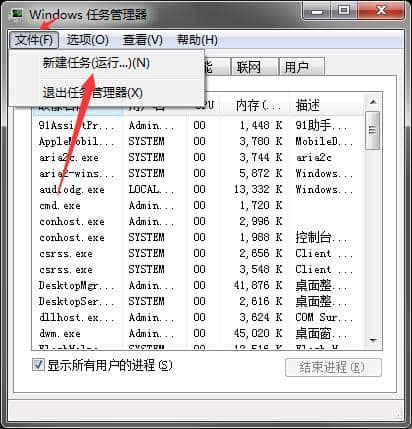Select conhost.exe with 2,996 K memory
Screen dimensions: 412x429
[198, 221]
